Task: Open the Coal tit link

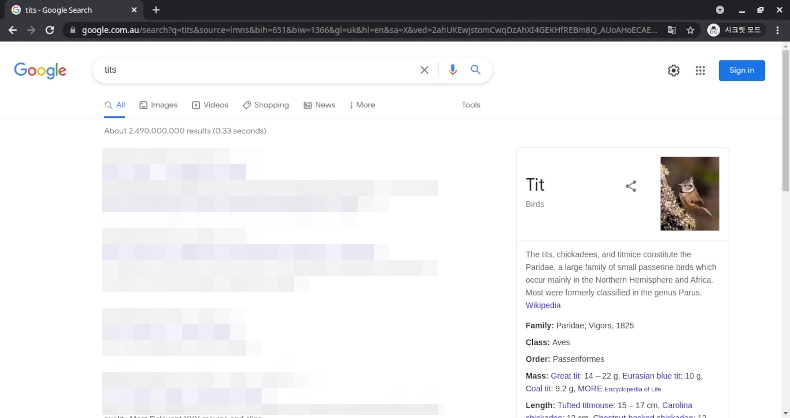Action: pos(539,388)
